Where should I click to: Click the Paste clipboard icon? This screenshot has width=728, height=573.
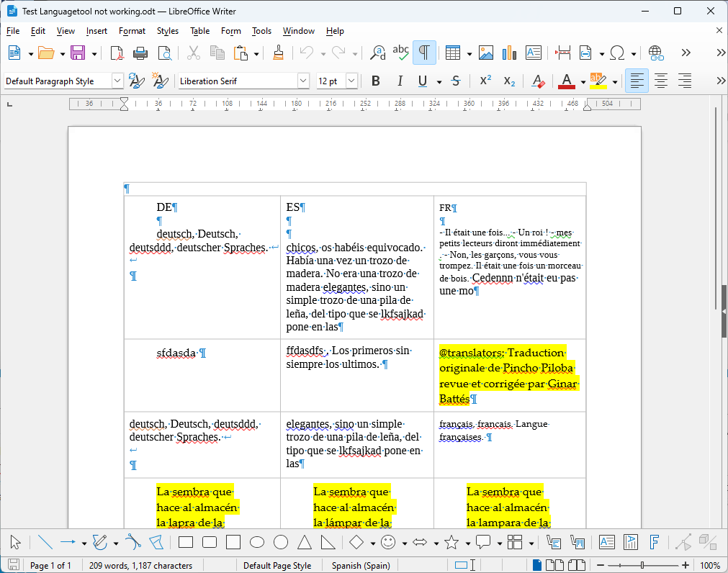(x=241, y=53)
